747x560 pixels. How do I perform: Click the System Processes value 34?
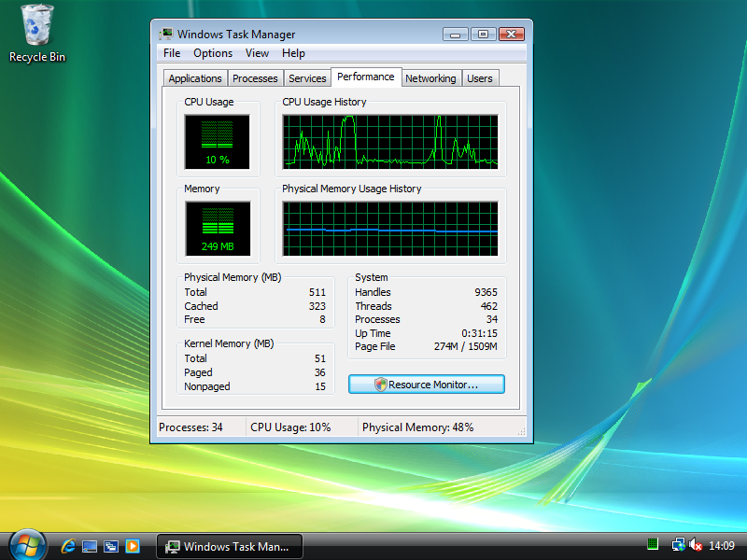point(492,319)
